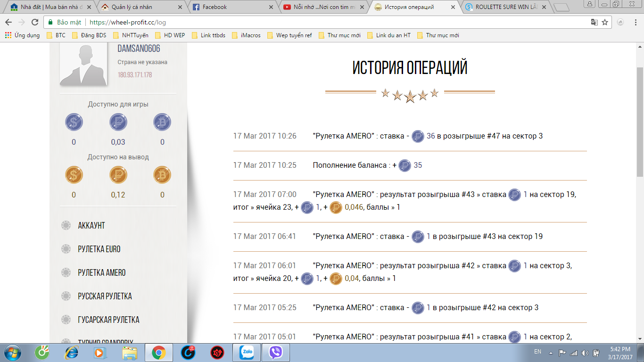Click the volume icon in the system tray

(585, 353)
